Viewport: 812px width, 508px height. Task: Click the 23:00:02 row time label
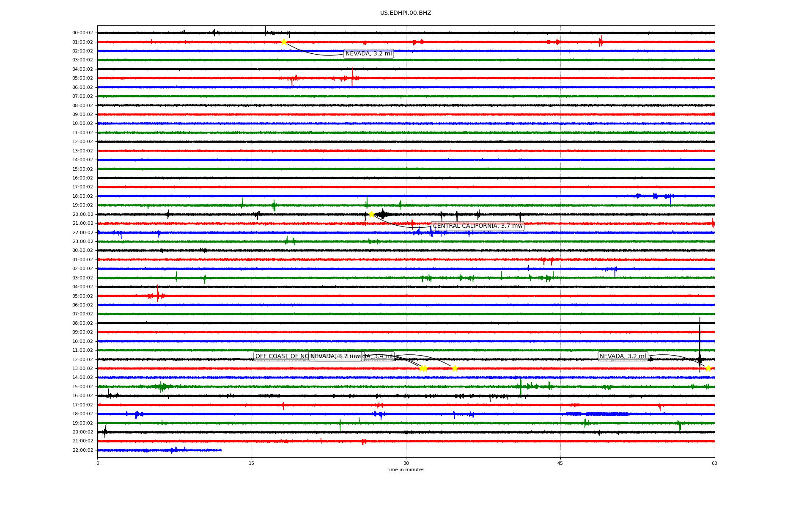(x=82, y=242)
